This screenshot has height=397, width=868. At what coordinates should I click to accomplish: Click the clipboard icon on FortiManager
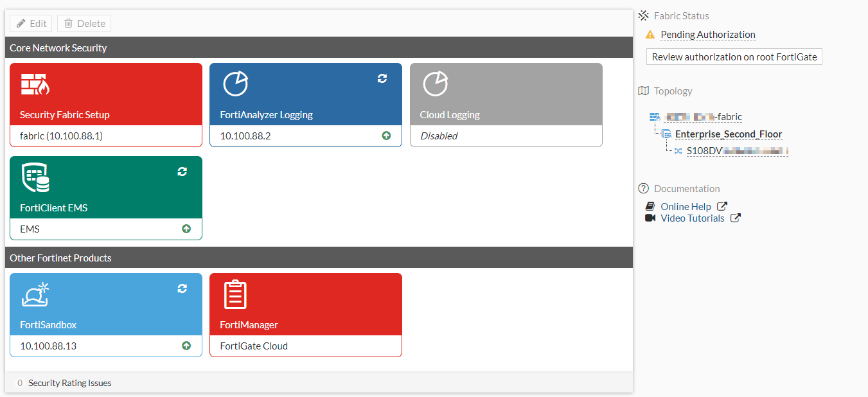pyautogui.click(x=235, y=294)
